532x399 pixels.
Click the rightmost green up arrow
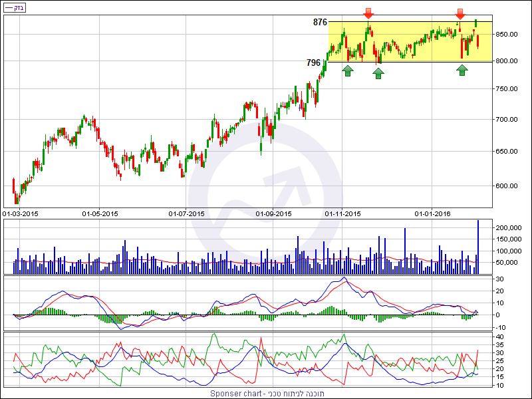tap(462, 69)
